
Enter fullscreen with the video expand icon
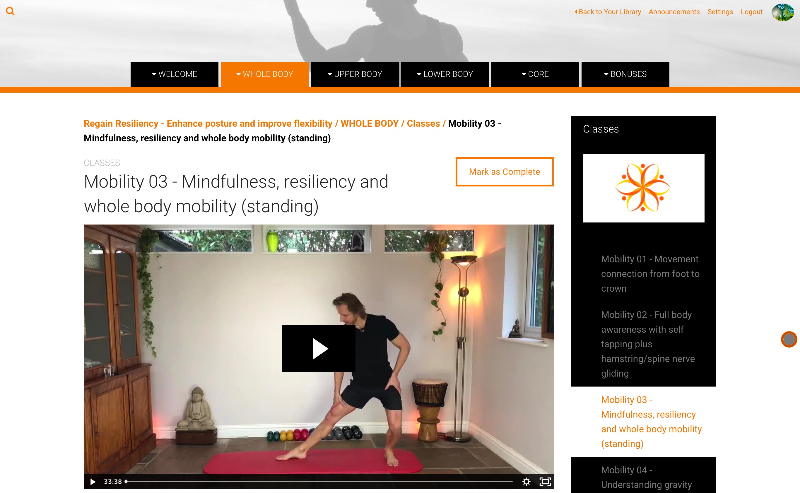coord(545,481)
